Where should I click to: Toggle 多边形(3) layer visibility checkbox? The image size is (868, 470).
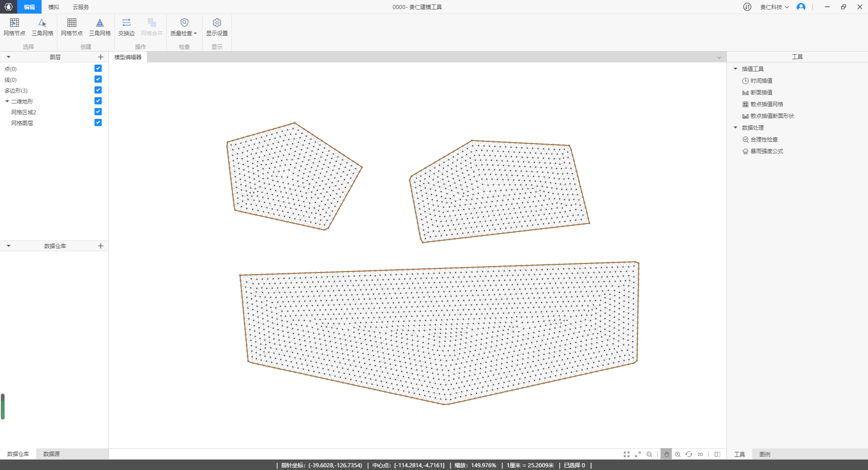tap(98, 90)
